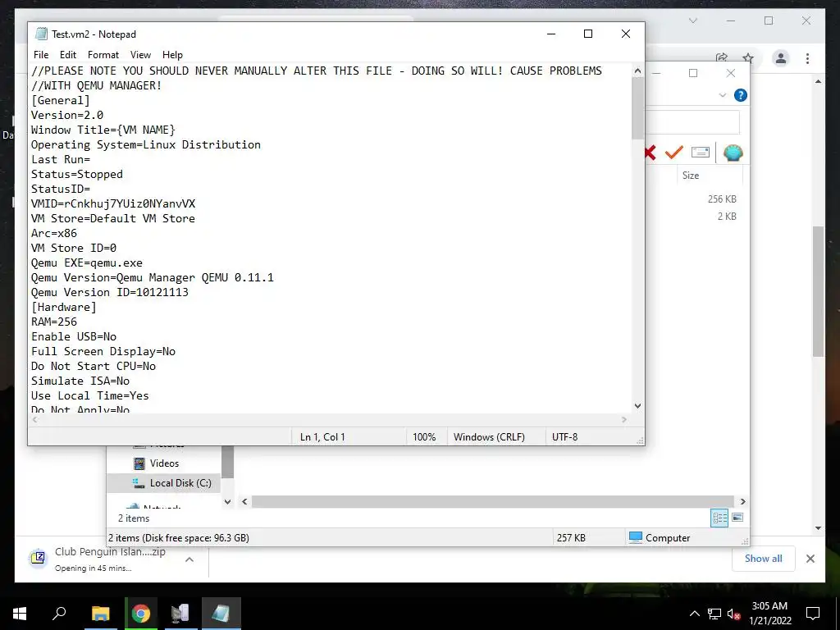Open the Chrome profile avatar icon
The image size is (840, 630).
click(x=781, y=58)
